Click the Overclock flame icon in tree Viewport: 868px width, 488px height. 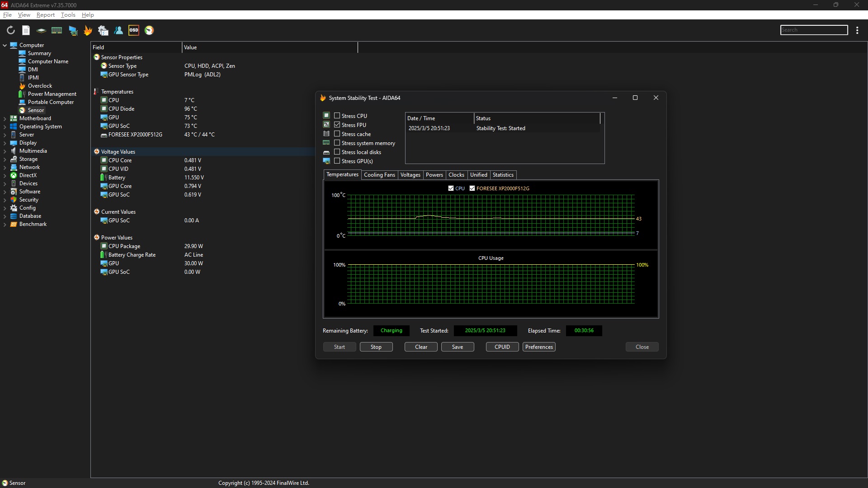pos(22,86)
